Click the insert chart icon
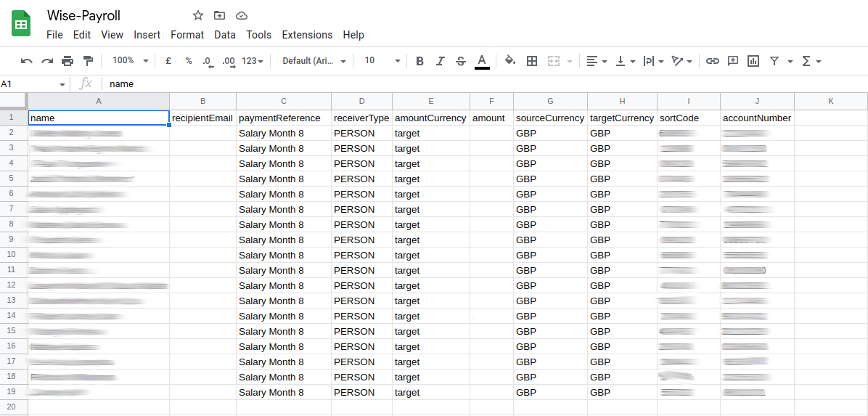 pos(753,61)
